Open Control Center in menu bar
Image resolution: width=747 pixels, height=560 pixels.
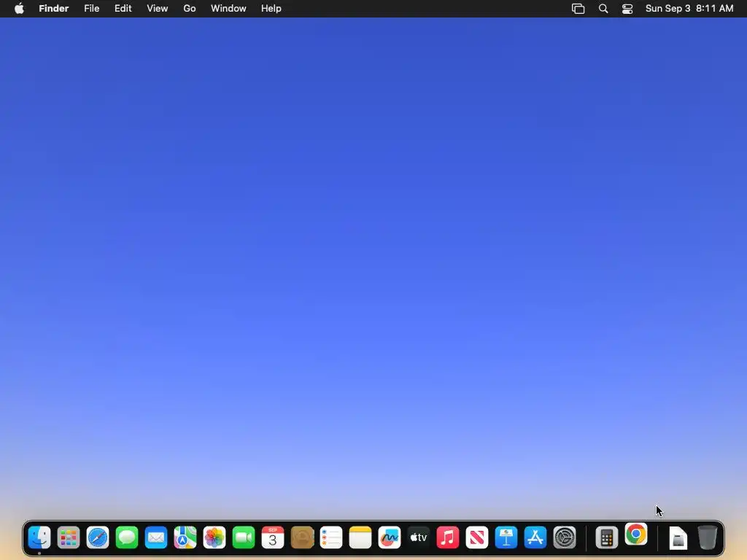pos(627,9)
